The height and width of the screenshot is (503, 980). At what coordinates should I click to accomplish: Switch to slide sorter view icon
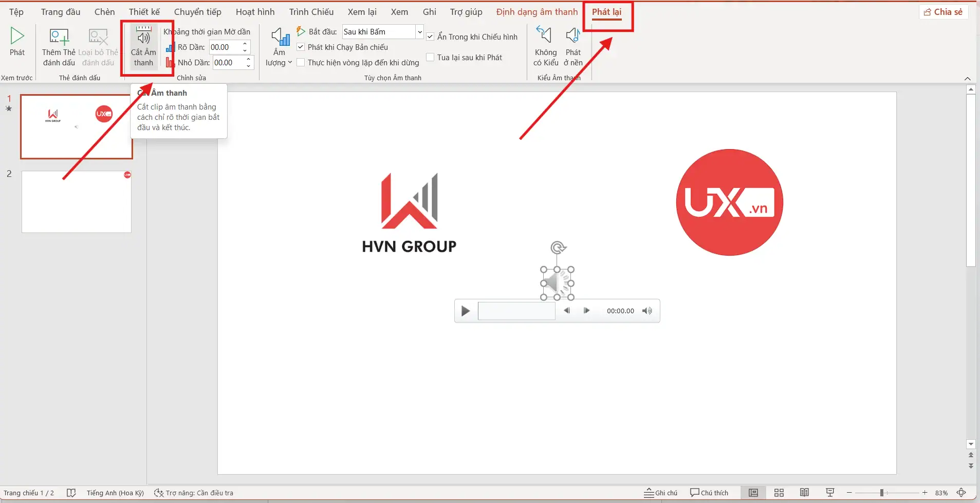(x=779, y=493)
